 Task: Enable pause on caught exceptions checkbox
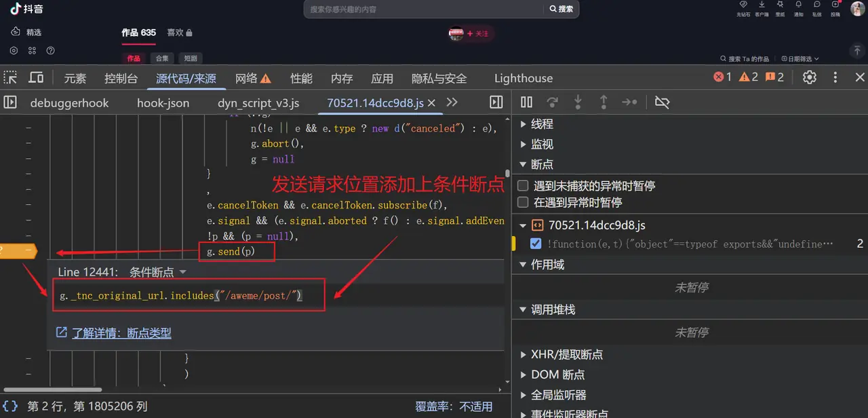[x=523, y=202]
